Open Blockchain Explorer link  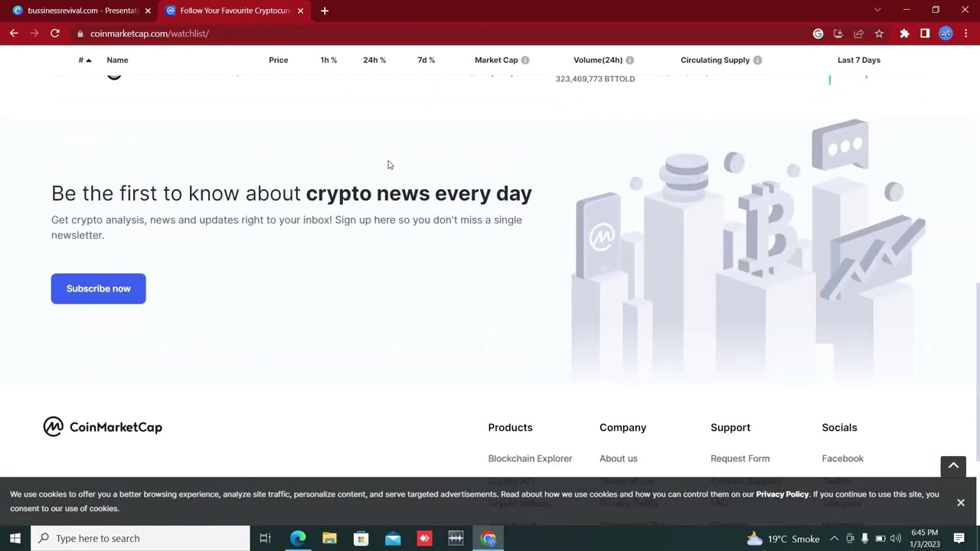530,458
